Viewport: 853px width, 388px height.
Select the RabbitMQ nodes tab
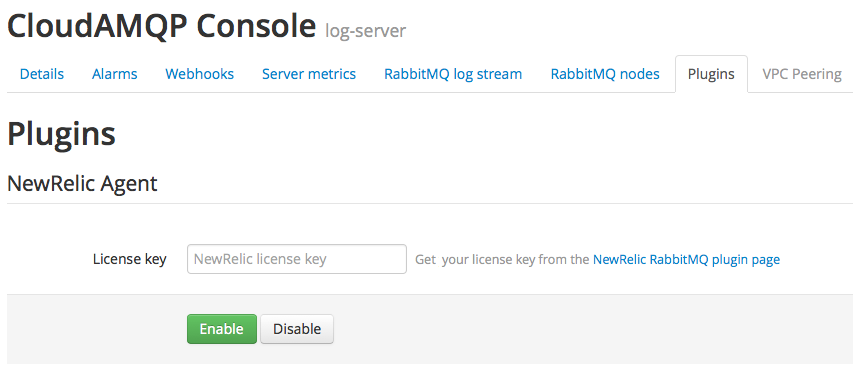(x=605, y=74)
